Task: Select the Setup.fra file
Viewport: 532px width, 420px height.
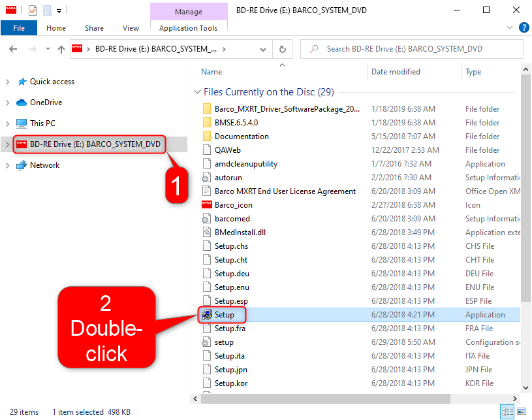Action: [230, 329]
